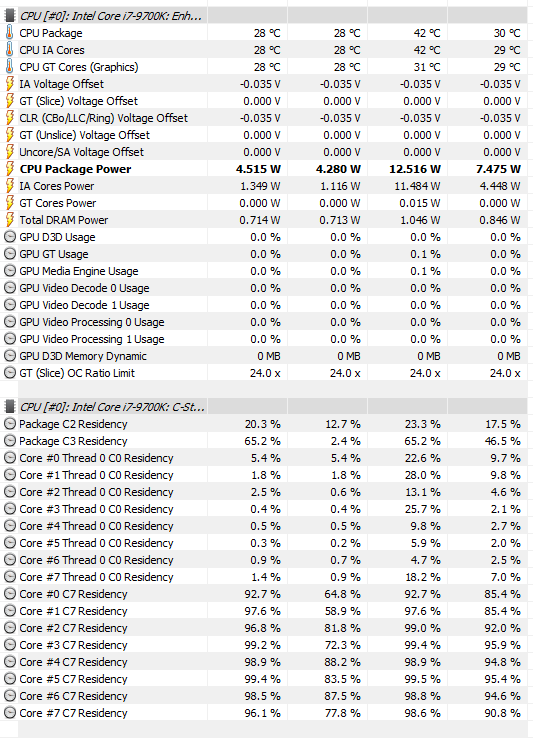Screen dimensions: 533x738
Task: Collapse the Intel Core i7-9700K C-State sensor group
Action: tap(113, 407)
